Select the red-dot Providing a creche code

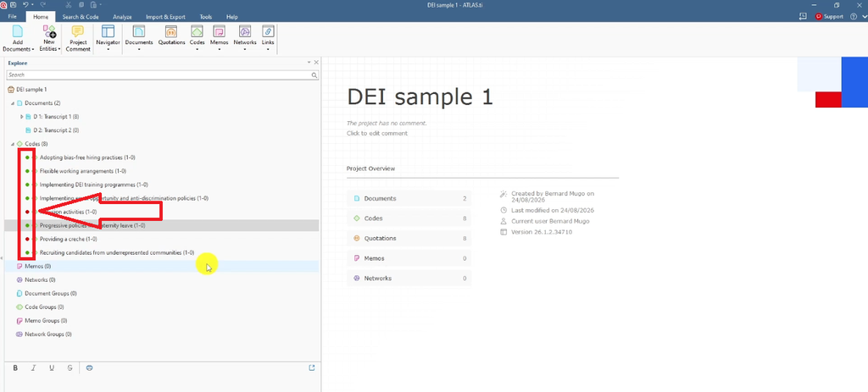pos(68,239)
